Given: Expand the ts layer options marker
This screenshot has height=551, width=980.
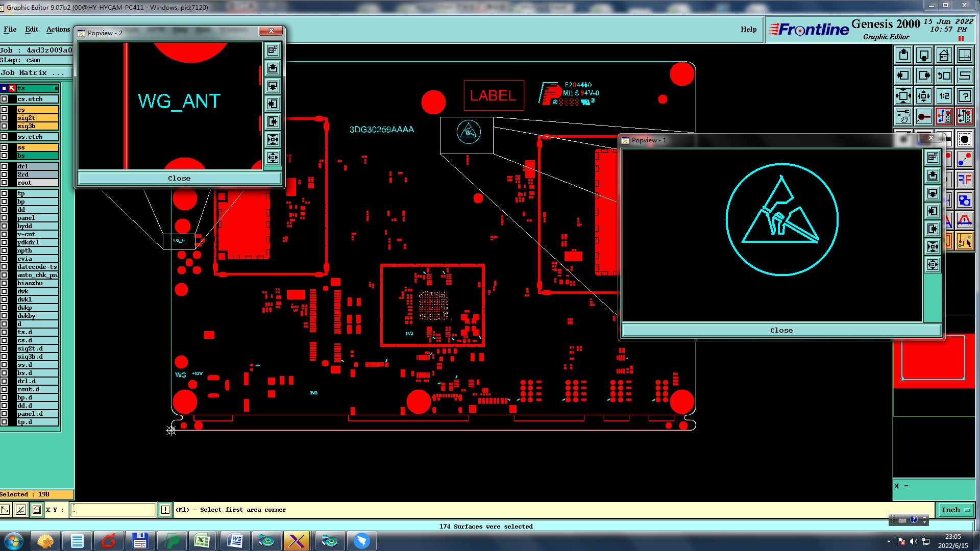Looking at the screenshot, I should 56,88.
